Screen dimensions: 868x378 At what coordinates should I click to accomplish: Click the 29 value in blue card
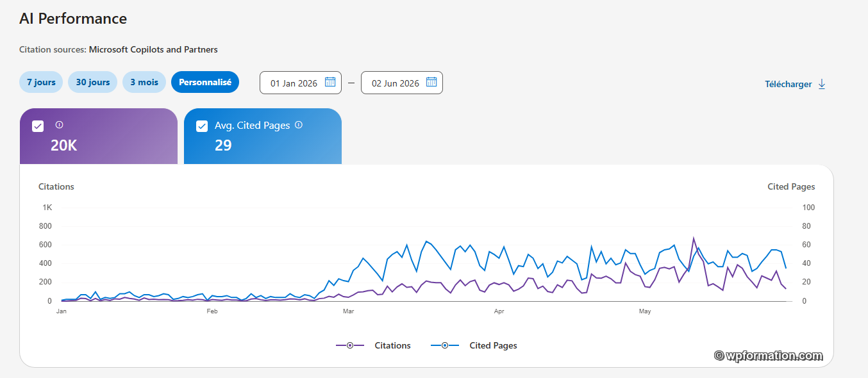[223, 145]
